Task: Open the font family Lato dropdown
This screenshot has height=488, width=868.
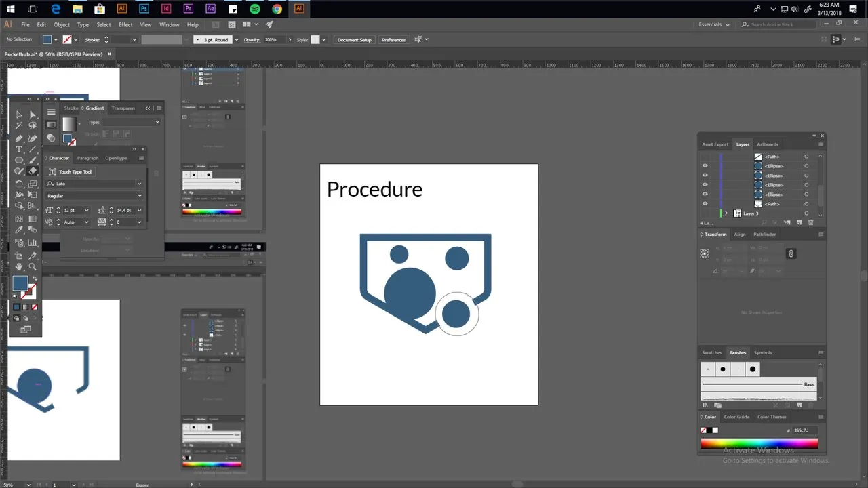Action: [140, 184]
